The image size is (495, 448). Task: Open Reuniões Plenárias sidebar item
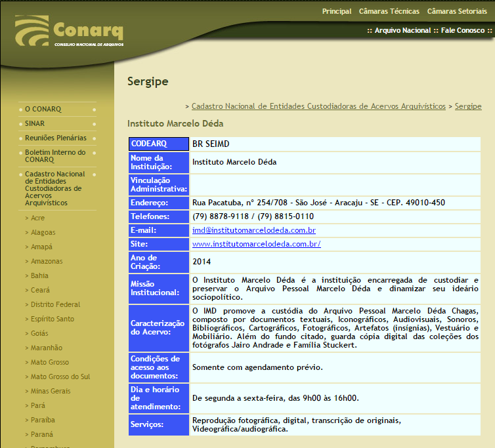[57, 138]
